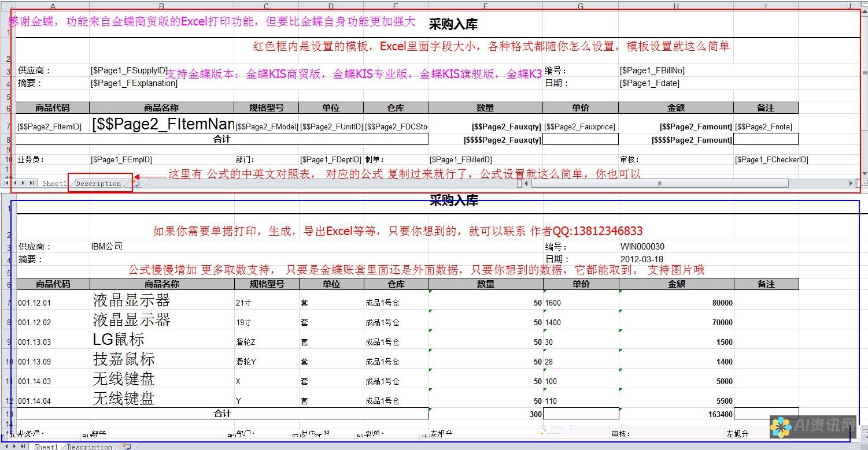Click 采购入库 title in upper template sheet

point(453,24)
